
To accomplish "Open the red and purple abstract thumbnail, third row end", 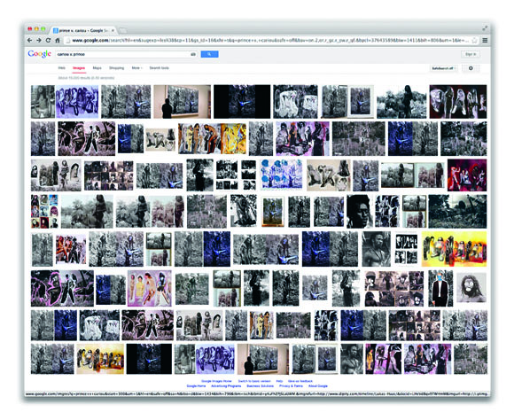I will (x=467, y=175).
